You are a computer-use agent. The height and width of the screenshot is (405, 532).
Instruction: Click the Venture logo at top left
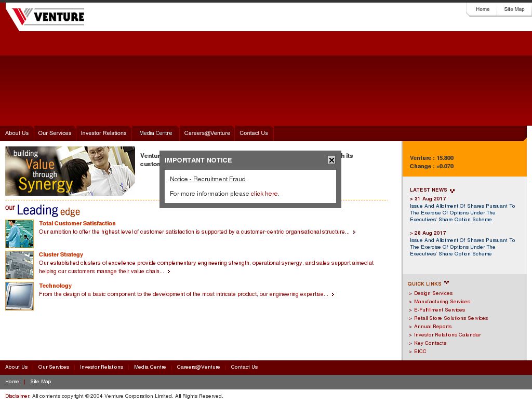[46, 17]
